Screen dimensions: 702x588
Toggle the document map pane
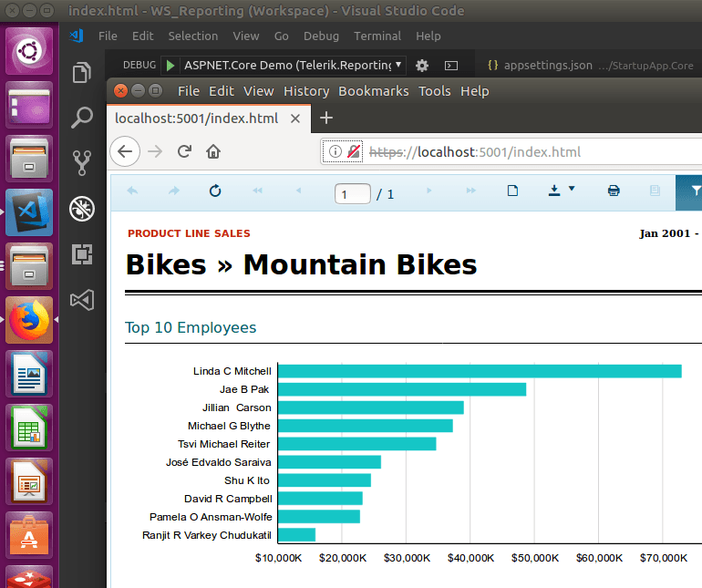point(655,191)
